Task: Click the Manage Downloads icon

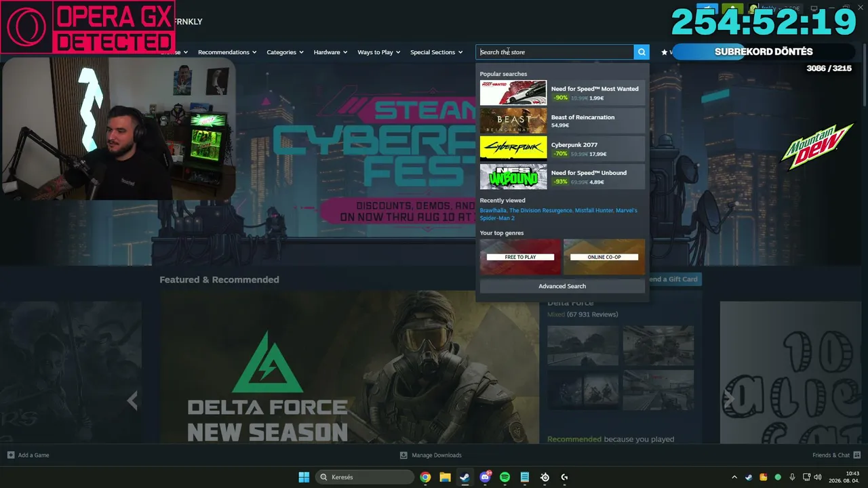Action: click(x=403, y=455)
